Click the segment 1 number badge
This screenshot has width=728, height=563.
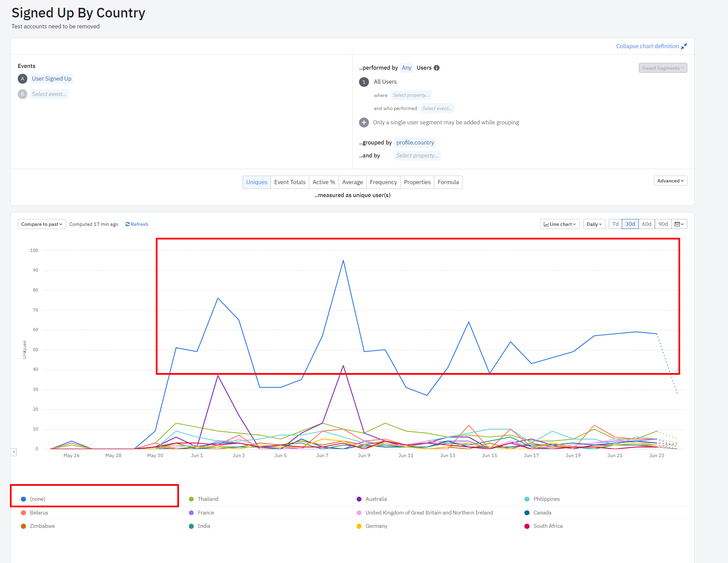364,82
